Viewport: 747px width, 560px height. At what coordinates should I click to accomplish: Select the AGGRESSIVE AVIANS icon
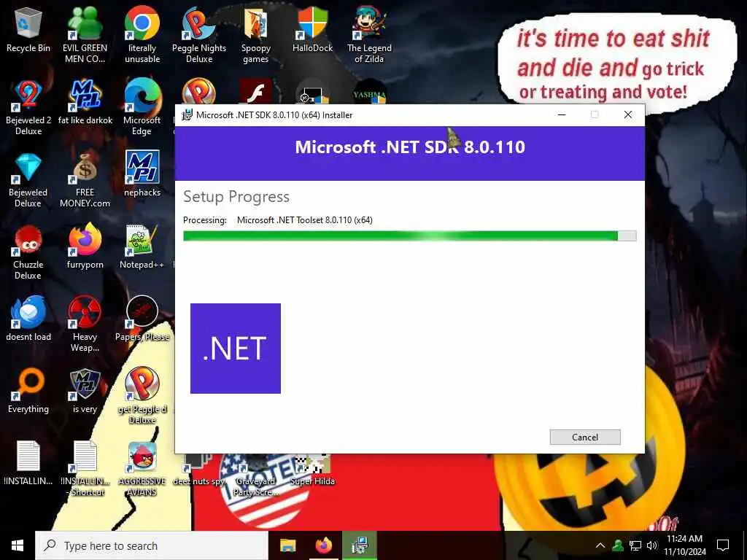tap(142, 469)
